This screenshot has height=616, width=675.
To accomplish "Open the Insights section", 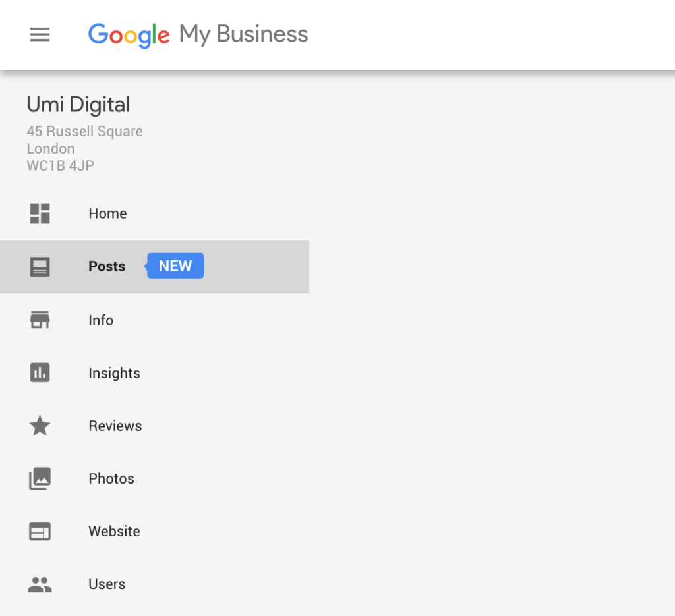I will point(114,373).
